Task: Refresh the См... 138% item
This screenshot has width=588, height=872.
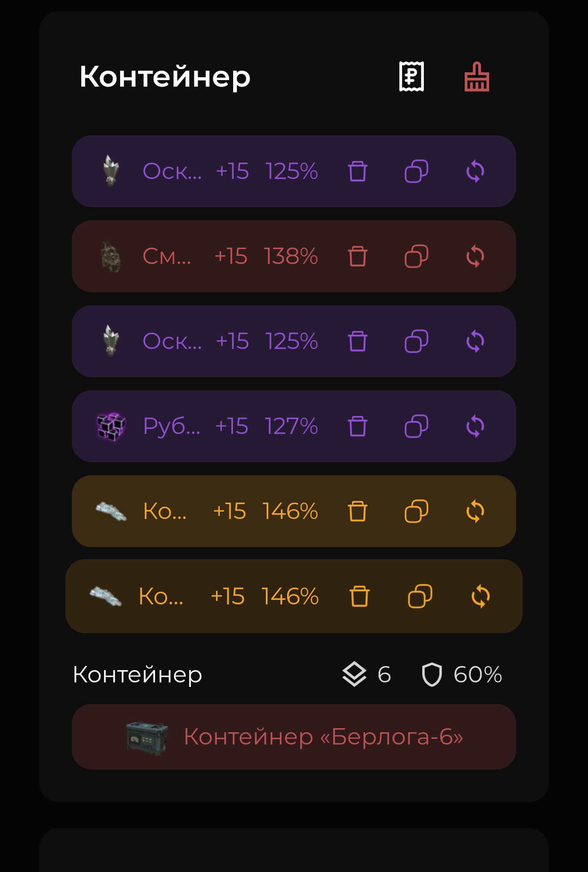Action: tap(475, 256)
